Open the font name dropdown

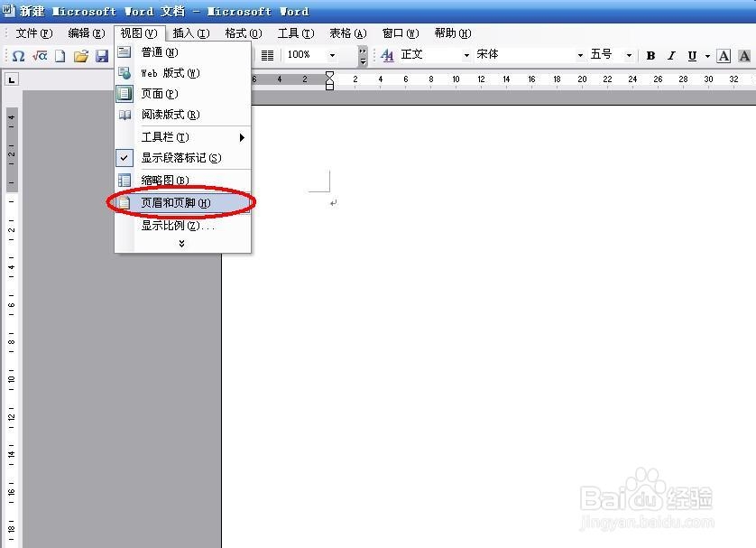coord(580,55)
